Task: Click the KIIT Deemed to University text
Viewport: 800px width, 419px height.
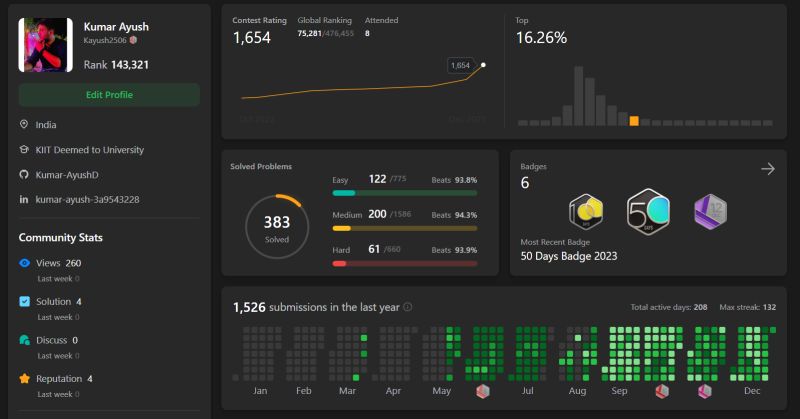Action: (x=90, y=150)
